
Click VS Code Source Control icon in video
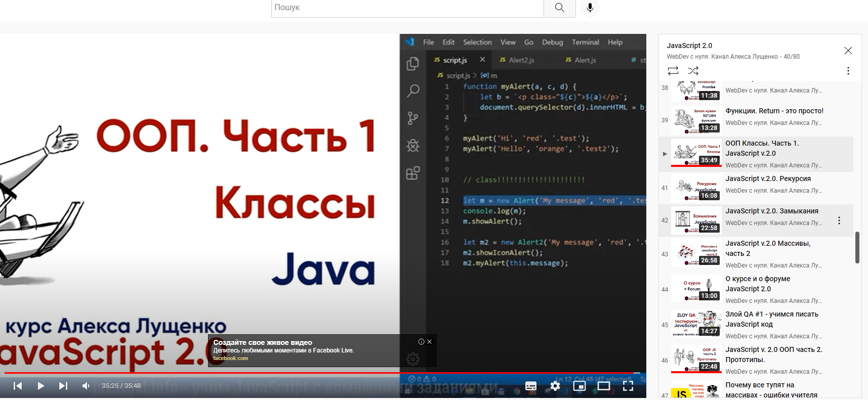pyautogui.click(x=413, y=118)
